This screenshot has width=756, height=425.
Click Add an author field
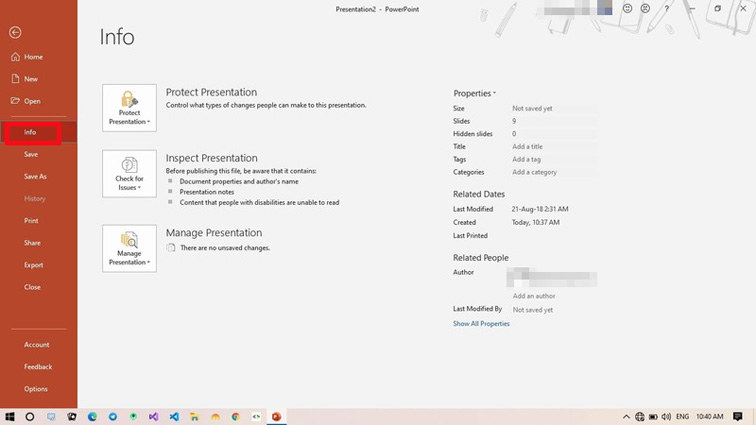click(534, 296)
